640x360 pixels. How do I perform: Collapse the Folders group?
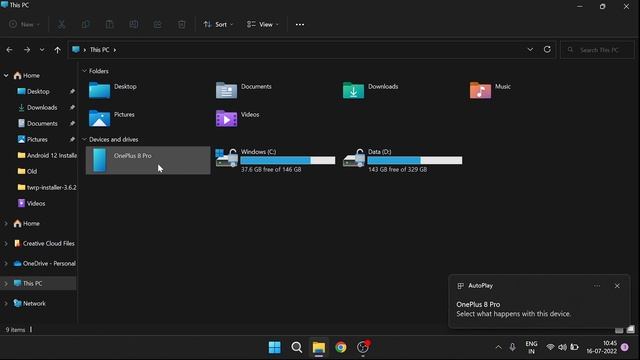coord(84,71)
